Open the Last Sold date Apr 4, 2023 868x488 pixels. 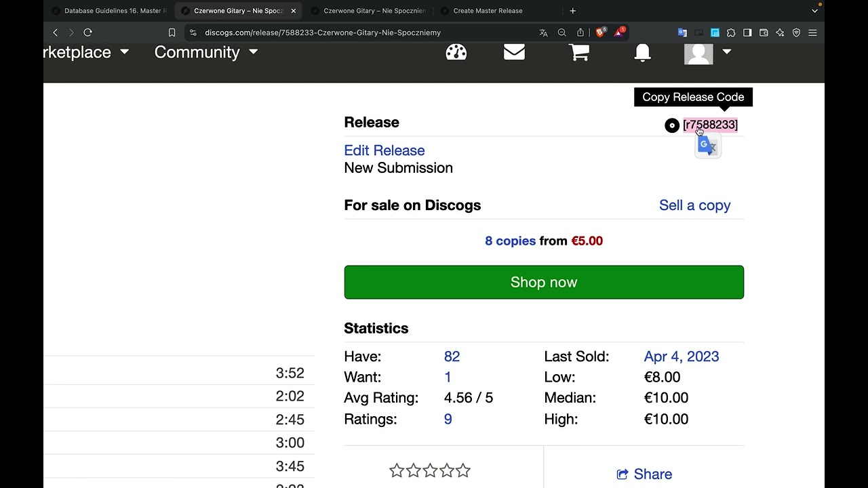pyautogui.click(x=682, y=357)
